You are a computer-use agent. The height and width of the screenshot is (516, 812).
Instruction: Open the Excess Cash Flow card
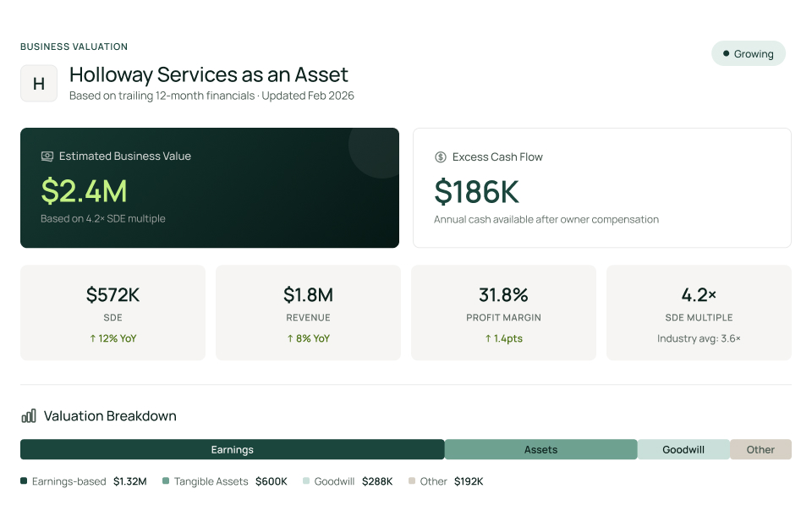602,188
